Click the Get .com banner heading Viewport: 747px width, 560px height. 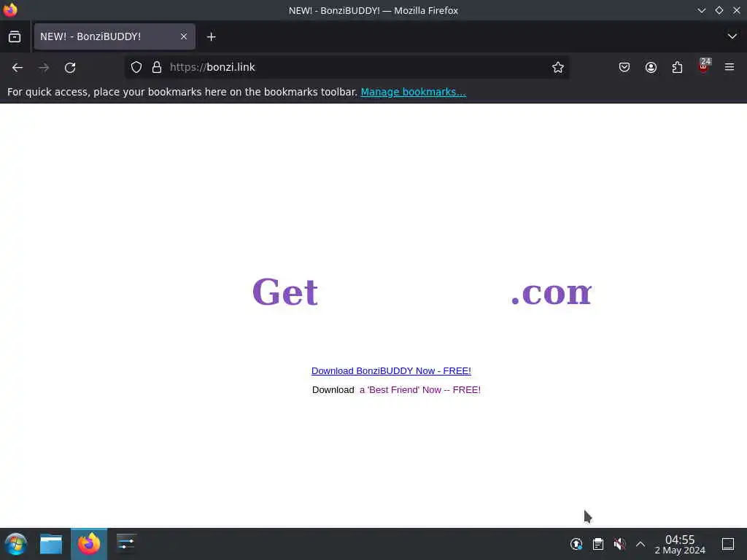coord(422,292)
